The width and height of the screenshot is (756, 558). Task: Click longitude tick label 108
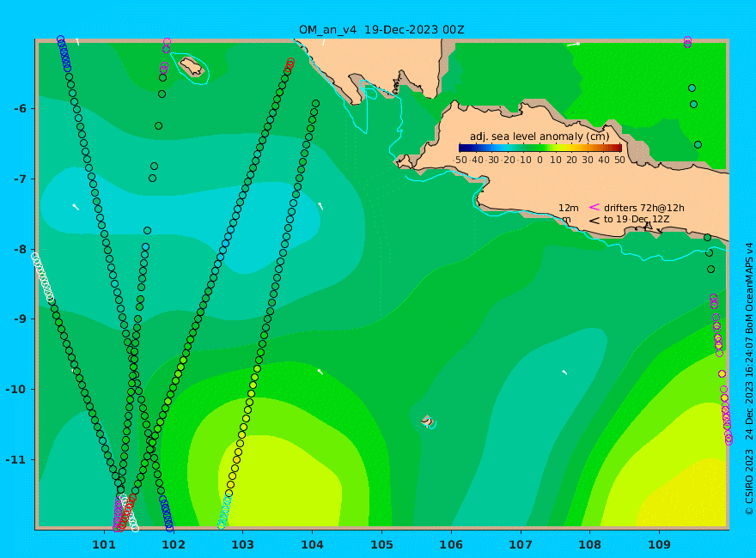click(x=589, y=545)
